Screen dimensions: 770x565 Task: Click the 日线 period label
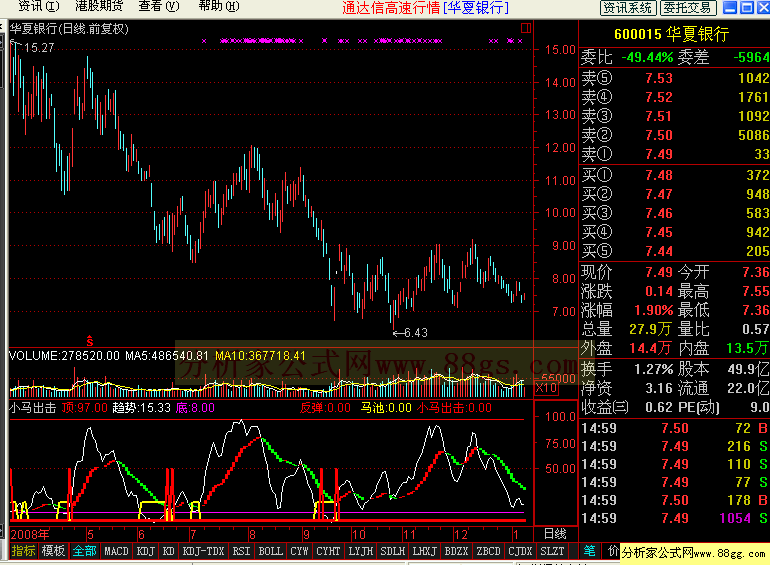click(x=555, y=534)
